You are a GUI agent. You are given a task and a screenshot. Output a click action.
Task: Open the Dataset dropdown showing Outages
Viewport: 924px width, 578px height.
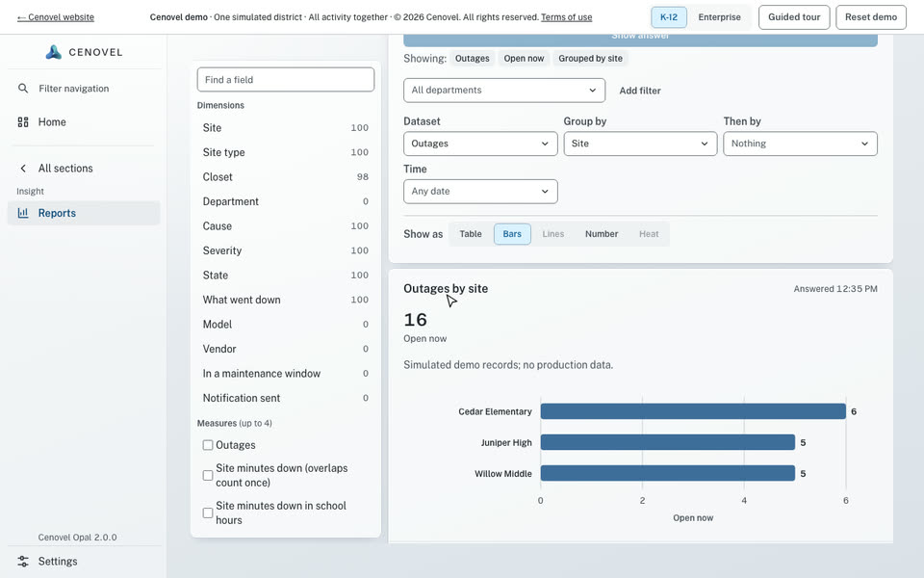[480, 144]
